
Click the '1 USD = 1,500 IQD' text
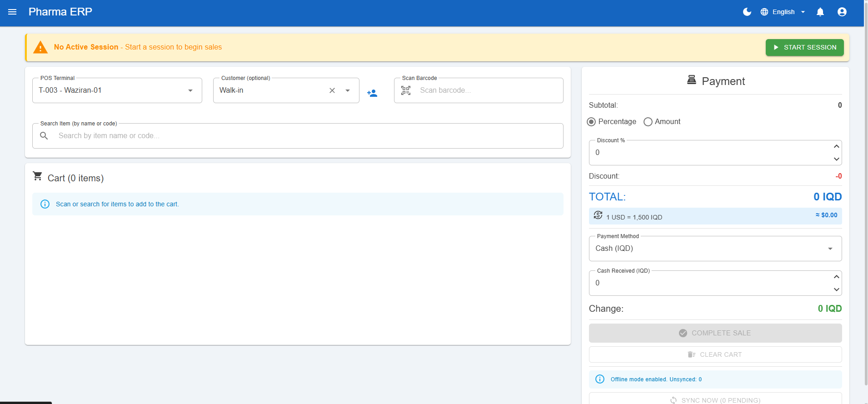tap(634, 217)
